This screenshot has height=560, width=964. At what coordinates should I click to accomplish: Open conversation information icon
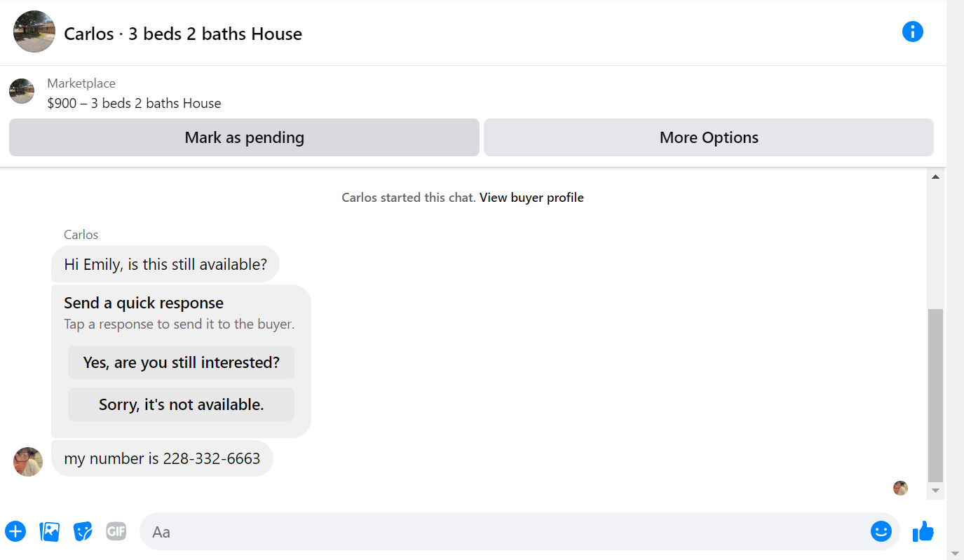click(912, 32)
